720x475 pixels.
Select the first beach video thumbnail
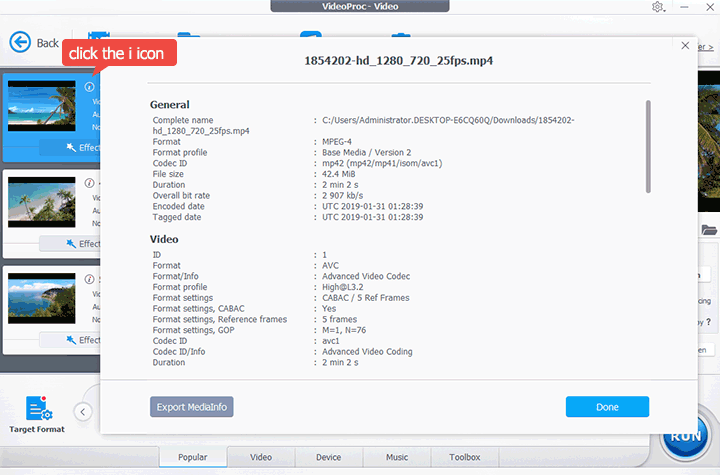(x=42, y=106)
